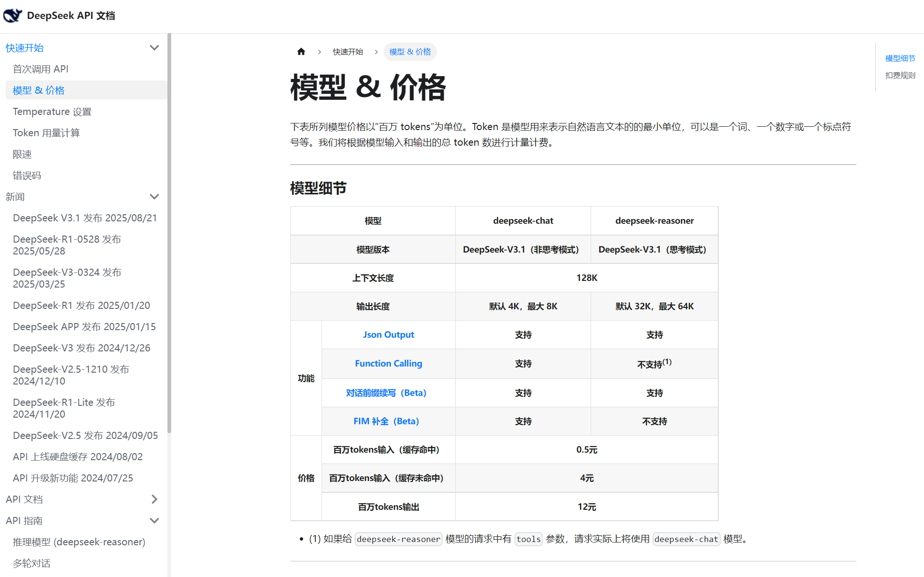The height and width of the screenshot is (577, 924).
Task: Click the sidebar vertical scrollbar
Action: [x=169, y=233]
